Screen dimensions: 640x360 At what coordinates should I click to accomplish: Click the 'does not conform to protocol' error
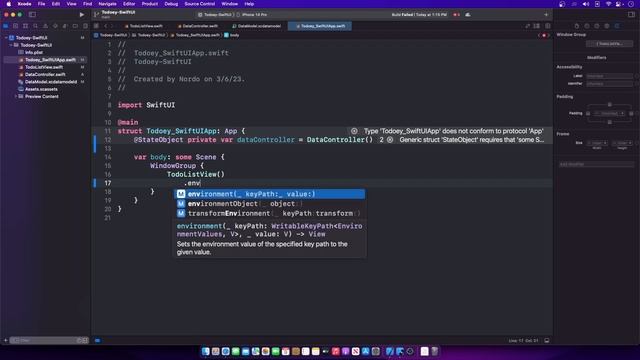coord(453,131)
